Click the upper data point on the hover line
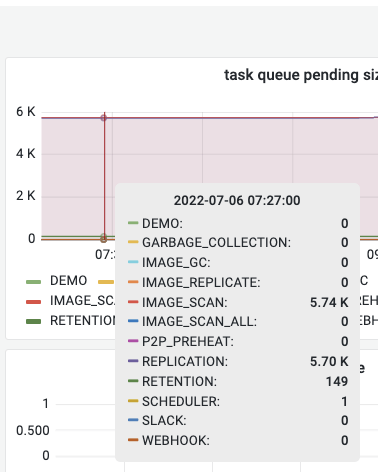Image resolution: width=378 pixels, height=472 pixels. pos(104,118)
